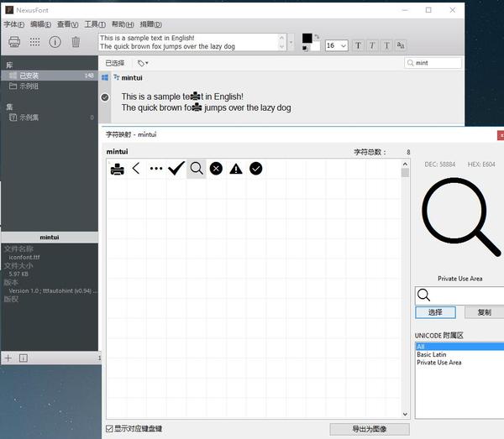Open the 工具(T) menu
The image size is (504, 439).
tap(95, 24)
